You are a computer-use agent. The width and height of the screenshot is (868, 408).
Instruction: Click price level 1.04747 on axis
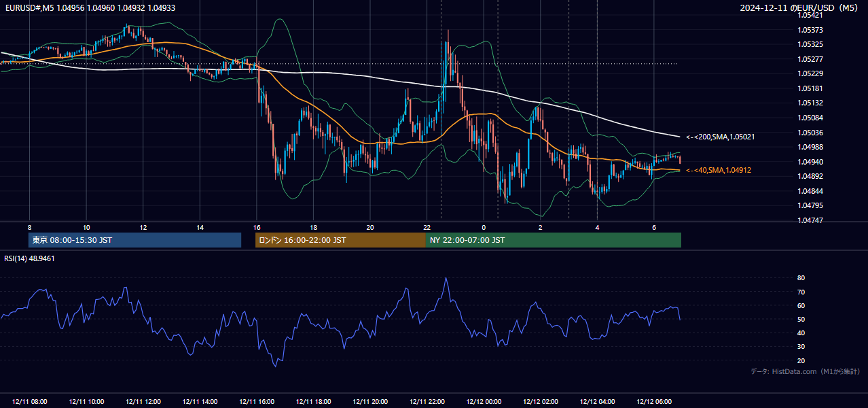(810, 220)
